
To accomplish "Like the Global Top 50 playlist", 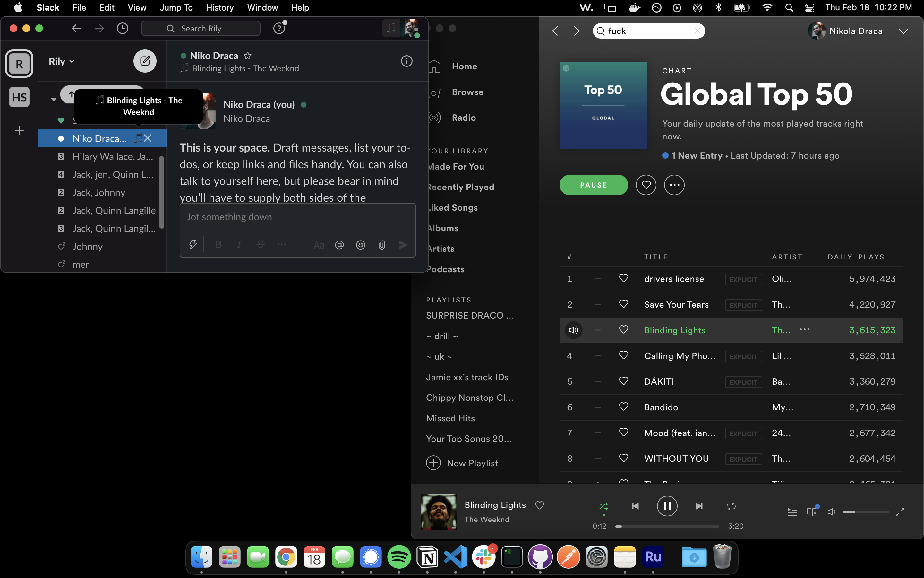I will pos(646,185).
